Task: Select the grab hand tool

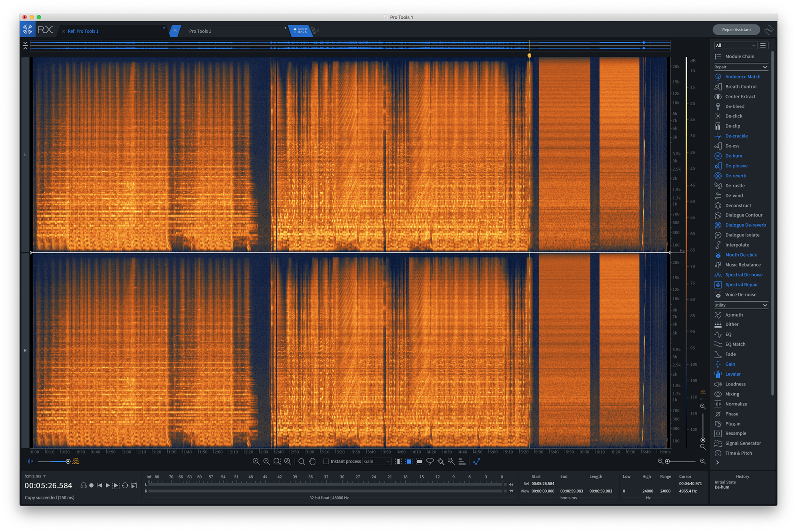Action: 312,462
